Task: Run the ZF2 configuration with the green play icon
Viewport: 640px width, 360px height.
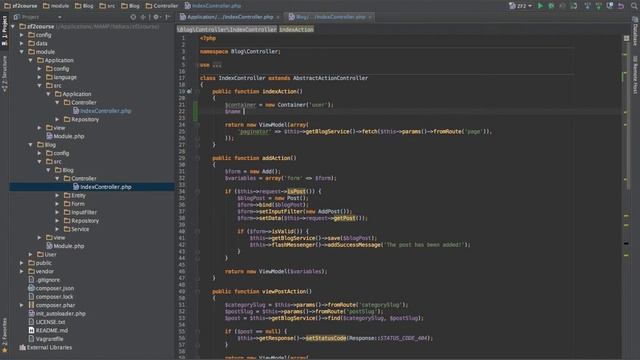Action: [x=540, y=6]
